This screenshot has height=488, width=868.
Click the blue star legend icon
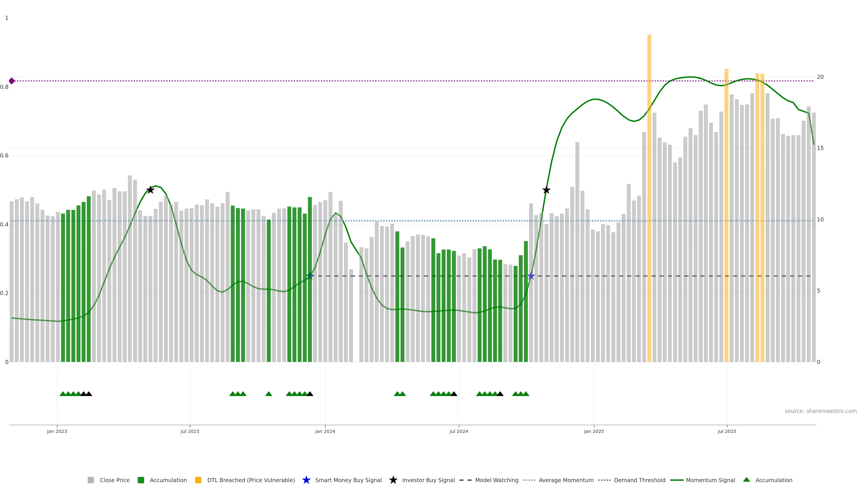tap(306, 480)
